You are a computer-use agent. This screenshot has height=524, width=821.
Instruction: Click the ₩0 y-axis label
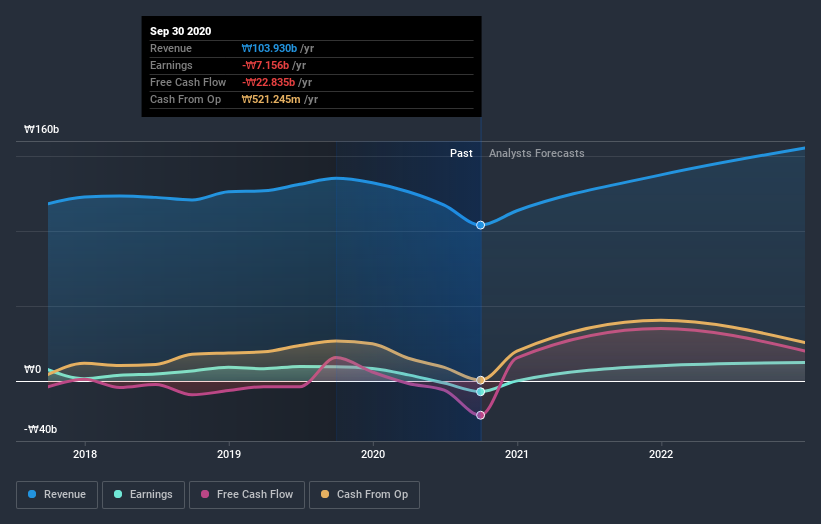(x=32, y=370)
